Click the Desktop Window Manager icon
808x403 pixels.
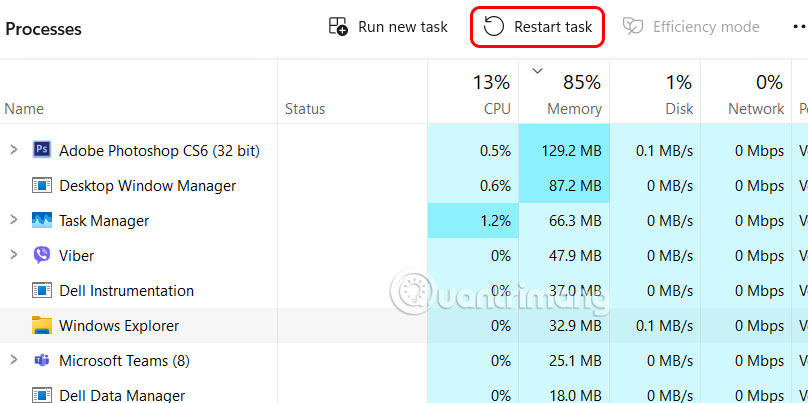(x=42, y=186)
